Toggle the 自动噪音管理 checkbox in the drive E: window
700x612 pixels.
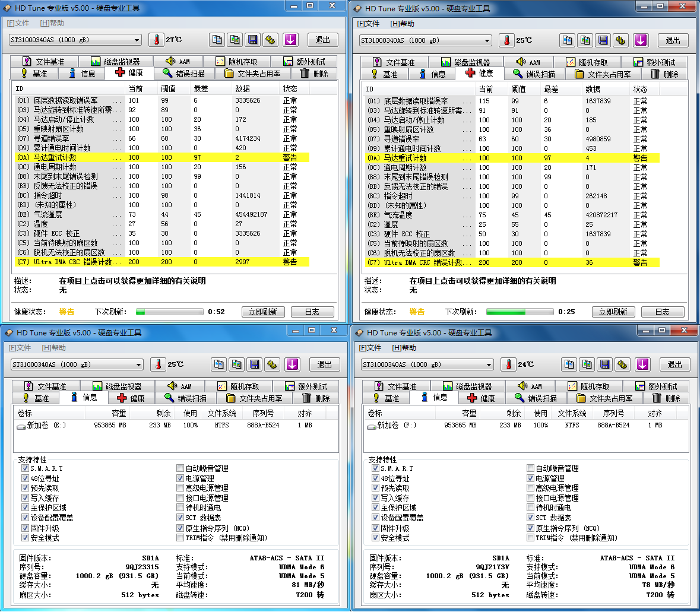coord(180,468)
